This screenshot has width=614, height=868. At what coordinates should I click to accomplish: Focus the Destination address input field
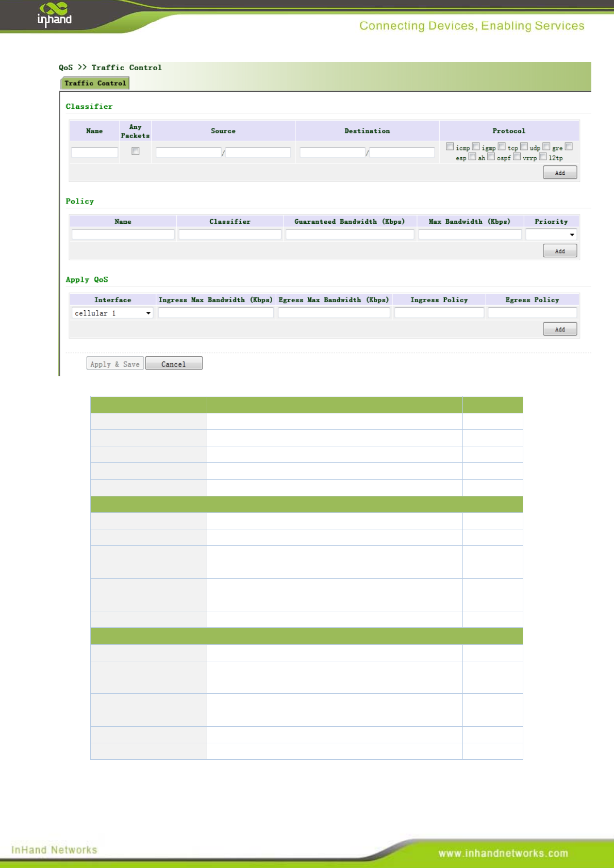[333, 152]
